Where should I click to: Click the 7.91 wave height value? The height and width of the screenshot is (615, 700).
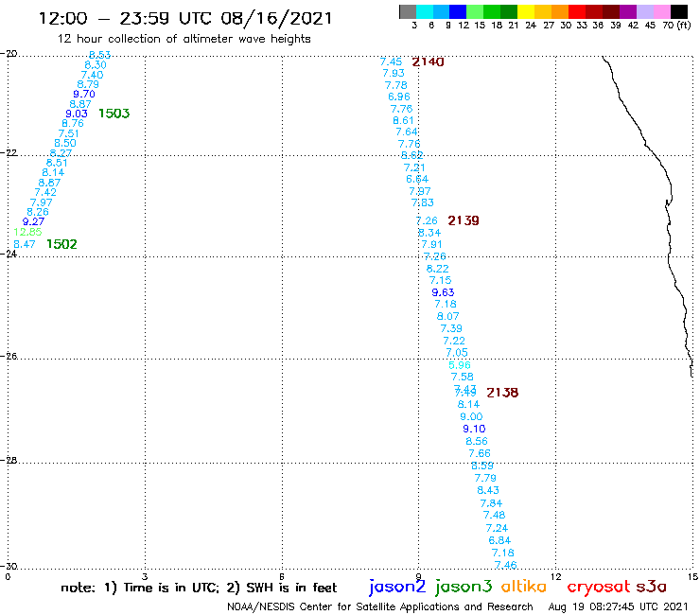pyautogui.click(x=431, y=245)
